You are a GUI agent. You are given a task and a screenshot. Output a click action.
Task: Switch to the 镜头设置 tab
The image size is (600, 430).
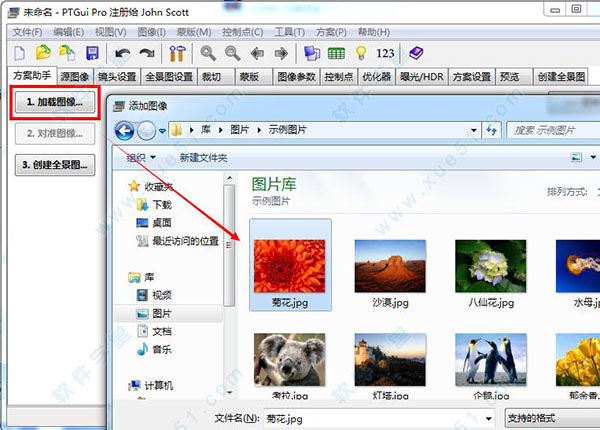117,76
